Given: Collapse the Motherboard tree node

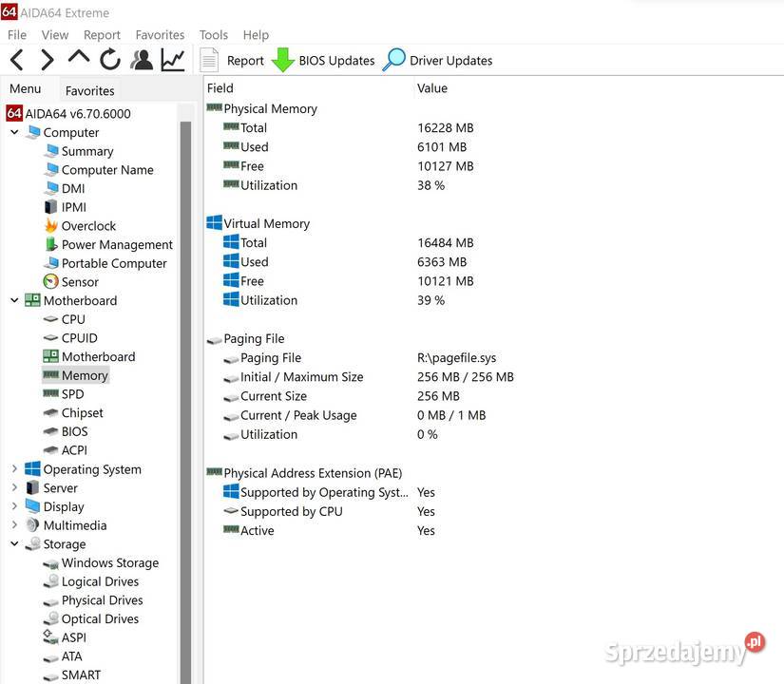Looking at the screenshot, I should (14, 300).
